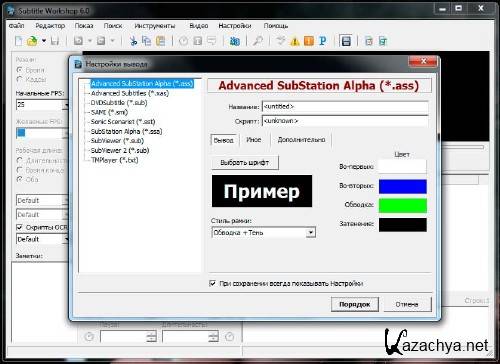
Task: Click the gray Save diskette icon after Open
Action: click(55, 41)
